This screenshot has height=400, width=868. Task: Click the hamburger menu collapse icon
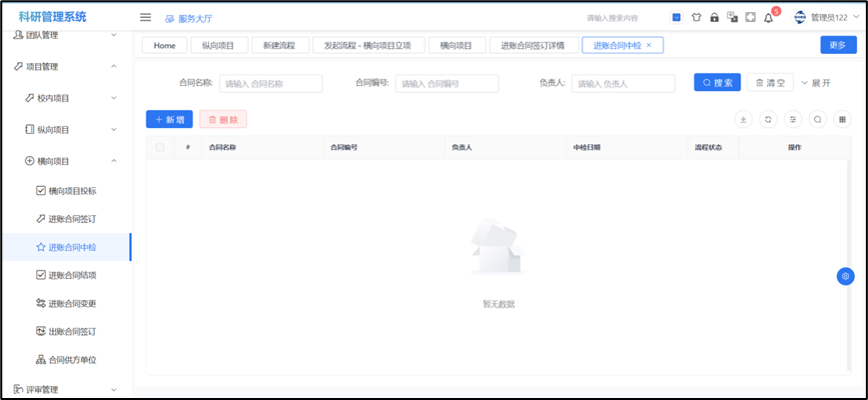(146, 17)
